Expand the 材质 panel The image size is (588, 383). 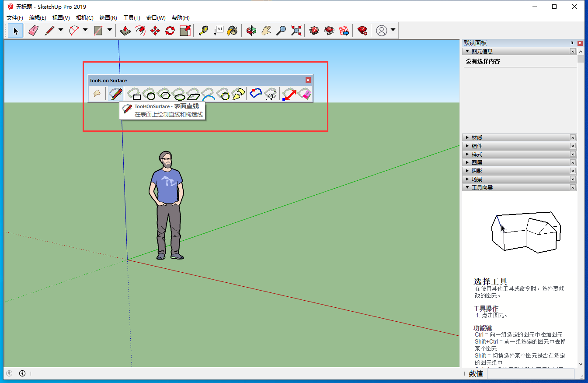coord(467,138)
